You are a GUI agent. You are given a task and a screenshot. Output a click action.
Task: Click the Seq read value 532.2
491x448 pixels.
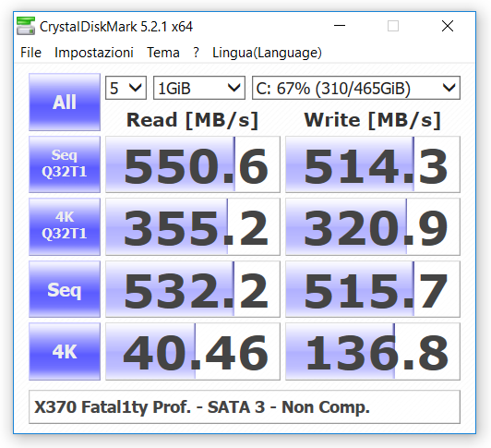click(x=193, y=289)
